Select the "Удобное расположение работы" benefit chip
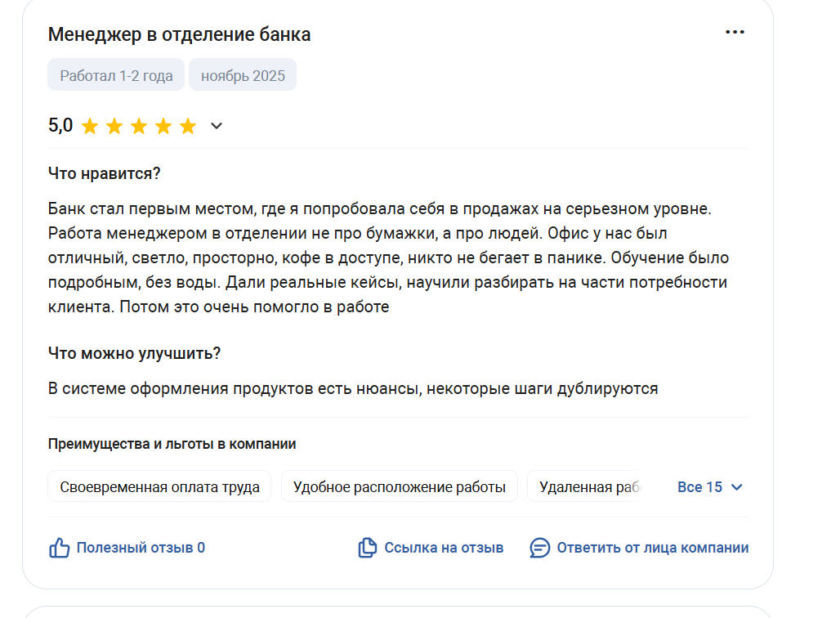Image resolution: width=840 pixels, height=618 pixels. coord(399,487)
